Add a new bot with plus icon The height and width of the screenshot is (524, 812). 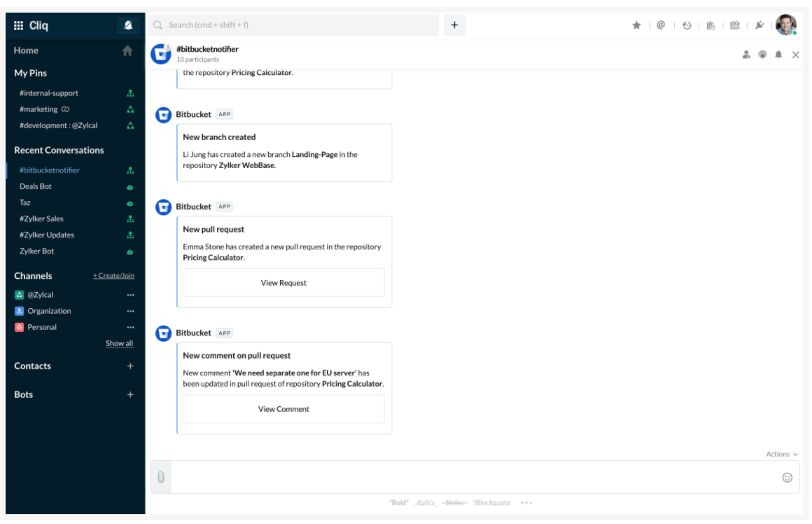130,395
